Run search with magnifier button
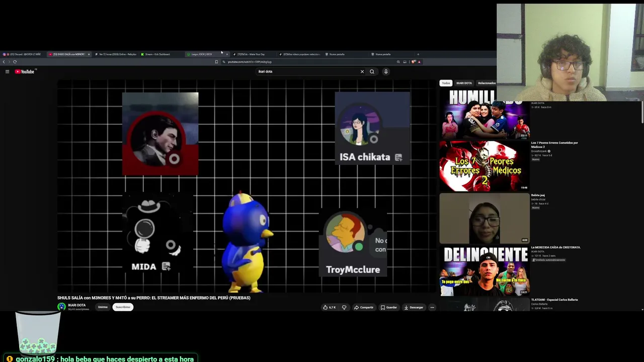This screenshot has width=644, height=362. click(372, 71)
